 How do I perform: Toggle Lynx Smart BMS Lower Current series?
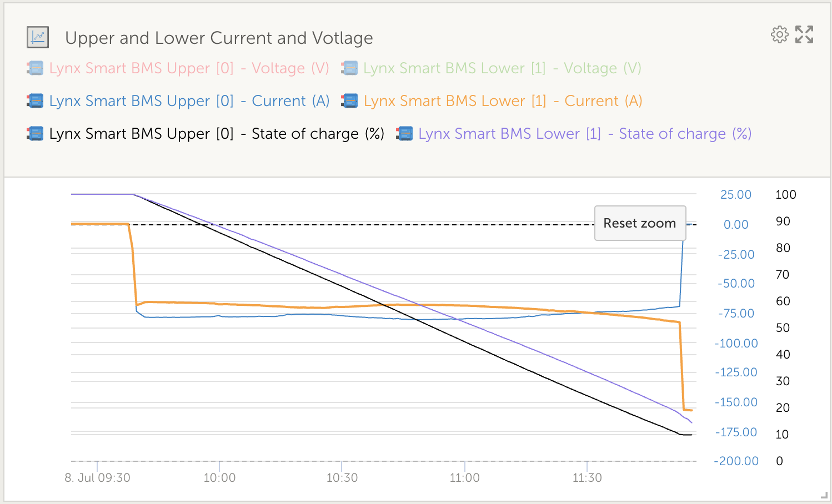click(x=503, y=101)
